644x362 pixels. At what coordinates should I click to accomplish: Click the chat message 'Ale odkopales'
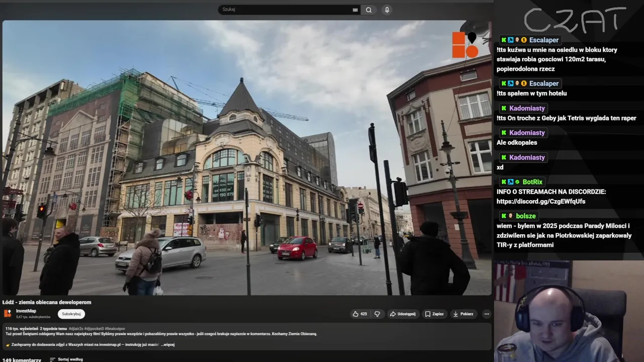pyautogui.click(x=517, y=143)
